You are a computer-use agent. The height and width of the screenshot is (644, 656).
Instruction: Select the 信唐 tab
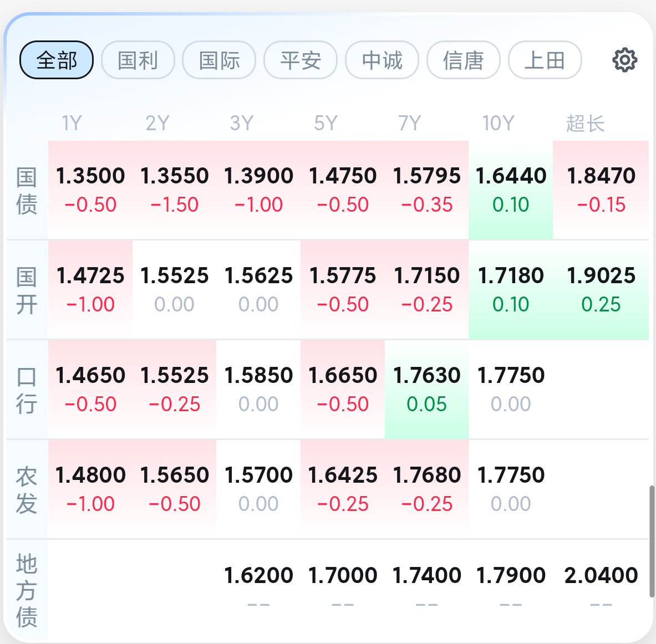[464, 60]
